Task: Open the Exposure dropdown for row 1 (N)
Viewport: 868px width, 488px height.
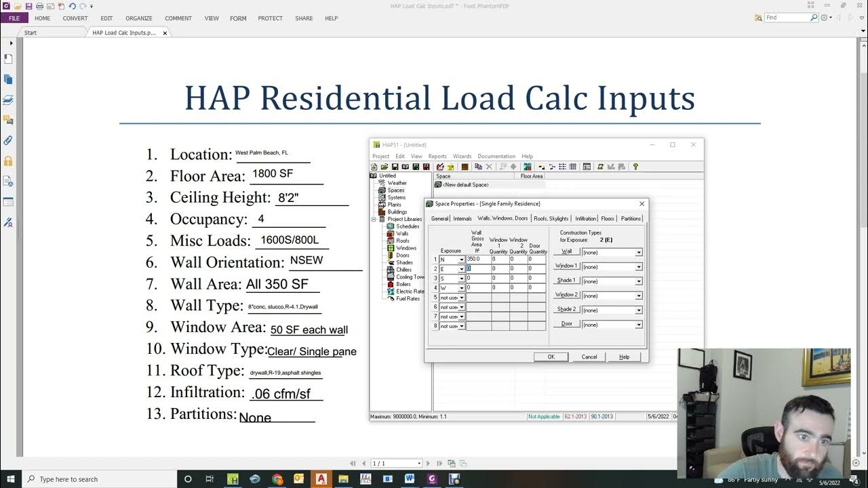Action: click(462, 260)
